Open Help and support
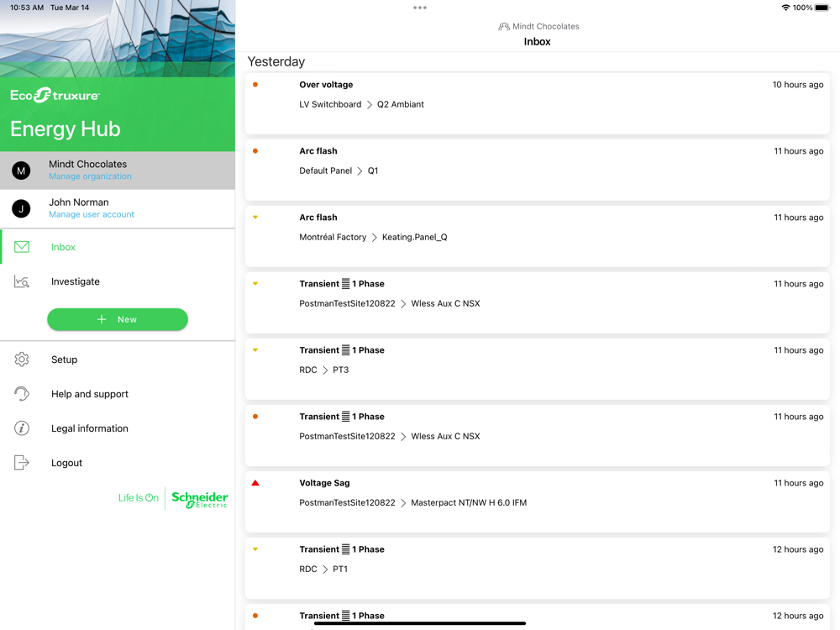The image size is (840, 630). tap(118, 394)
